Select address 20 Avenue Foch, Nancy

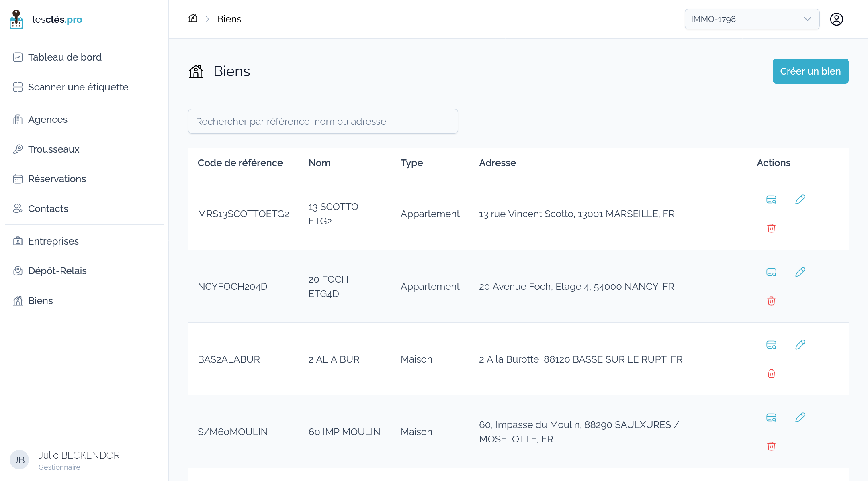tap(576, 287)
